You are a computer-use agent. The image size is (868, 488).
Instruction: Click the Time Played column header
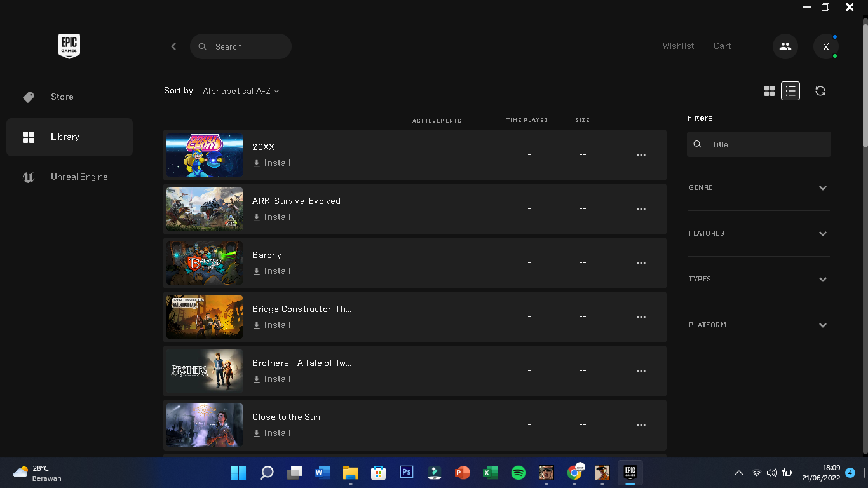coord(527,120)
